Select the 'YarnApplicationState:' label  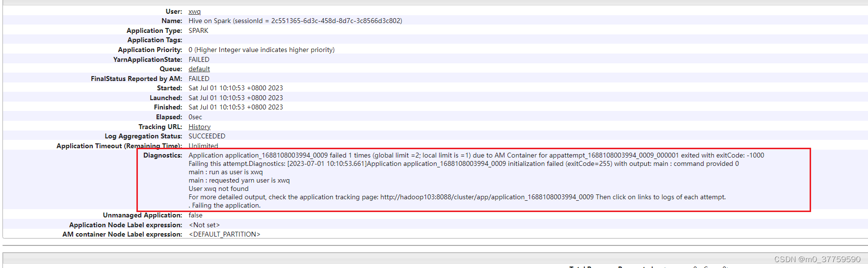pos(148,60)
